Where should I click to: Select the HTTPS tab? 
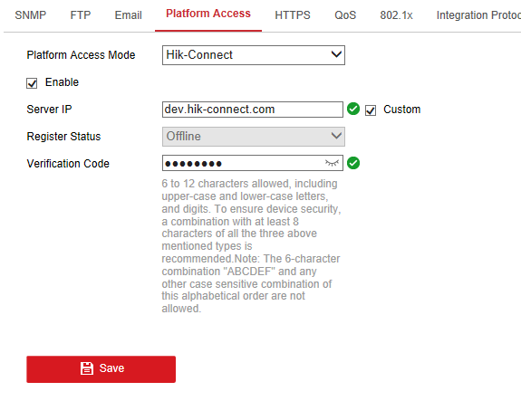click(x=293, y=15)
